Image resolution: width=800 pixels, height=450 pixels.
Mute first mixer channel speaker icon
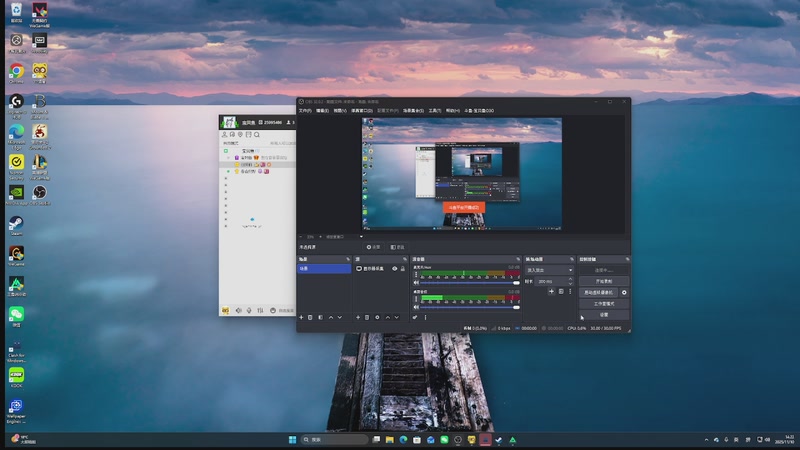click(416, 283)
